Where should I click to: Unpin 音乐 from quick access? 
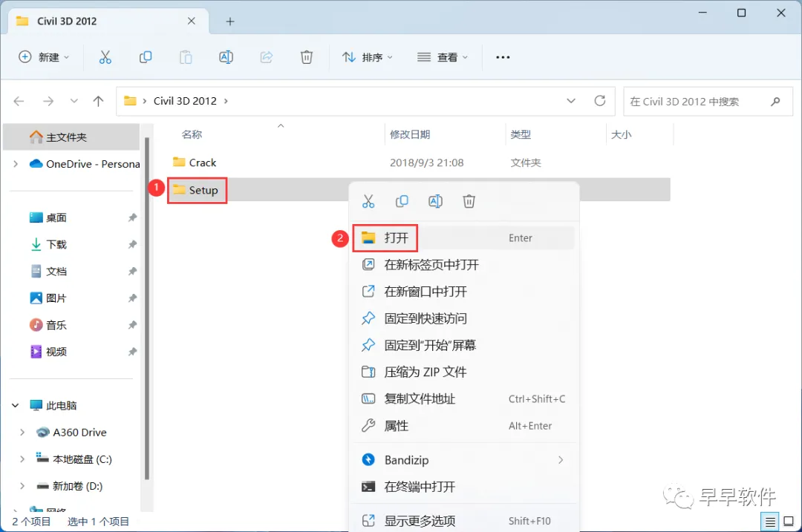(x=132, y=325)
